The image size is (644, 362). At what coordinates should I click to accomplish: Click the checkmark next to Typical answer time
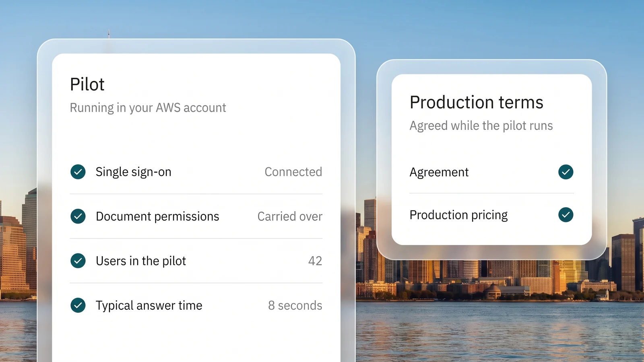point(78,305)
